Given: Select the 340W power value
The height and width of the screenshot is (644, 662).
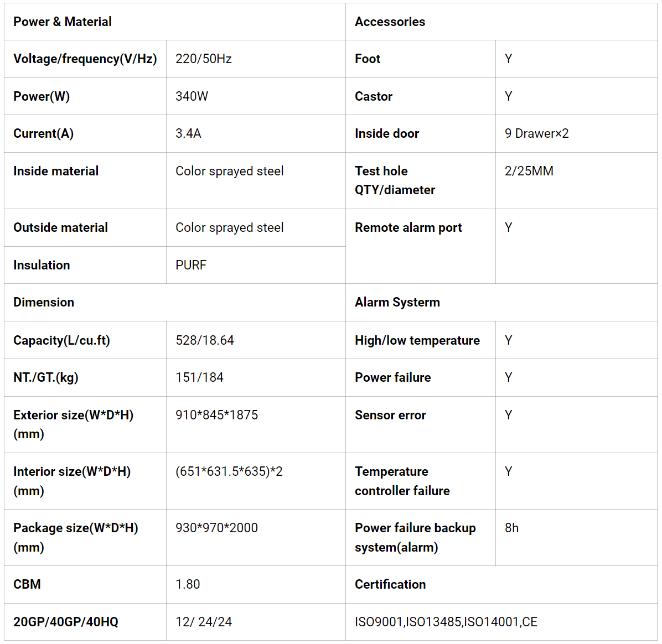Looking at the screenshot, I should [x=192, y=96].
